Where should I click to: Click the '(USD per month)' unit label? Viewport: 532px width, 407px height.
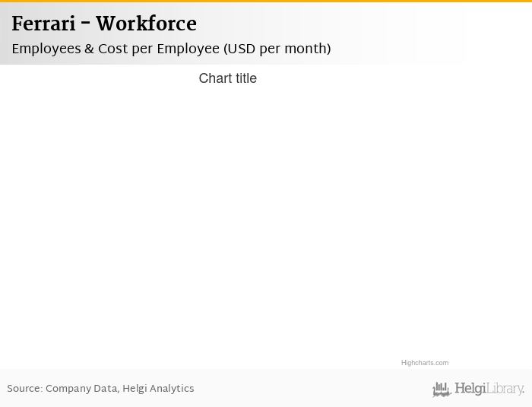coord(277,49)
